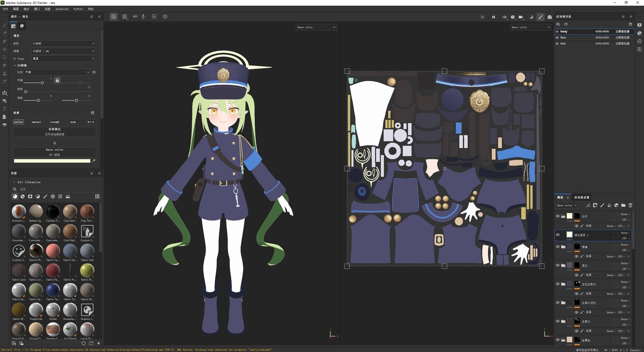Hide the 光环 layer folder
644x352 pixels.
pos(558,216)
